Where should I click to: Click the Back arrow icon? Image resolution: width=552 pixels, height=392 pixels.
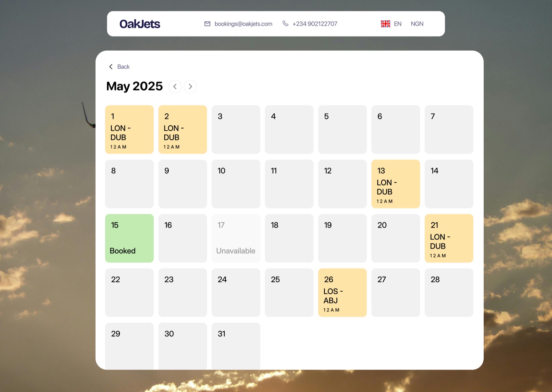click(111, 67)
